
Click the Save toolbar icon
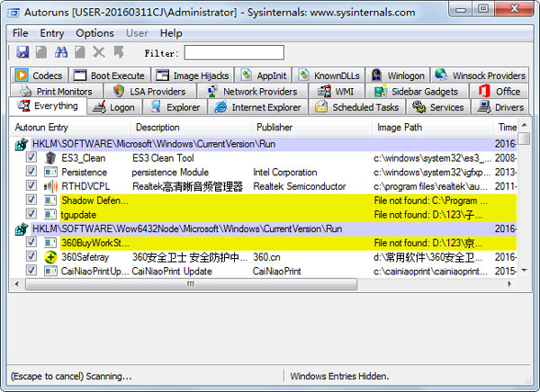coord(22,52)
